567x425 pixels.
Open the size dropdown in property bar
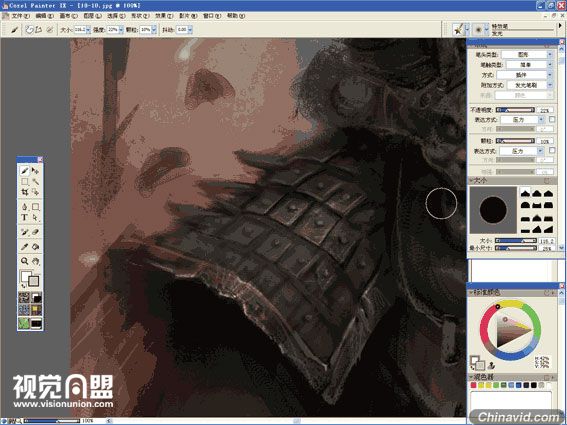click(x=88, y=30)
